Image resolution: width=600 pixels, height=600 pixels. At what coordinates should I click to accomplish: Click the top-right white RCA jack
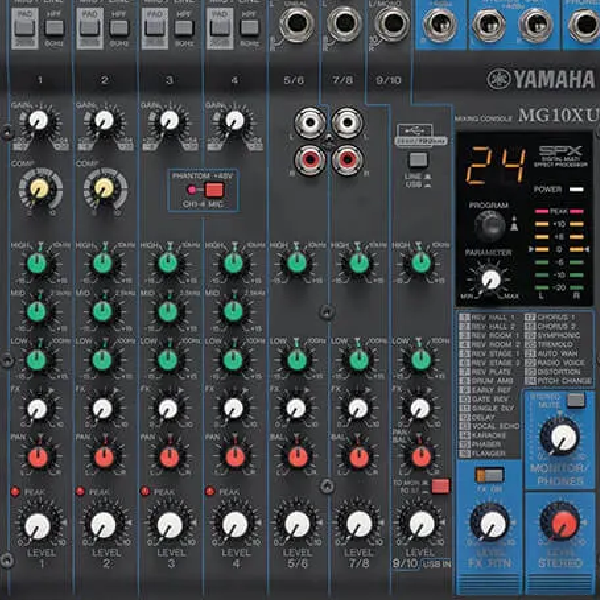point(347,122)
